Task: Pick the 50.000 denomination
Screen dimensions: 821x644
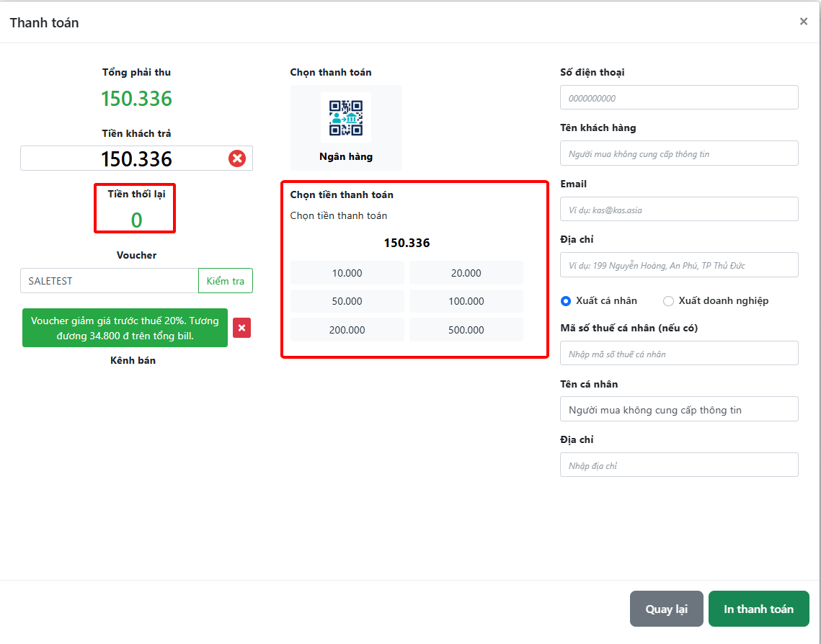Action: [347, 301]
